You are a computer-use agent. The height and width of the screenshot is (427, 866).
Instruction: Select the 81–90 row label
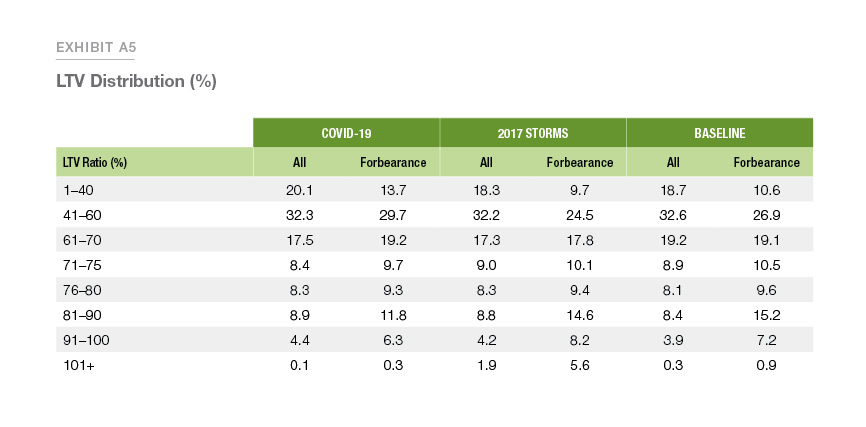[x=82, y=315]
